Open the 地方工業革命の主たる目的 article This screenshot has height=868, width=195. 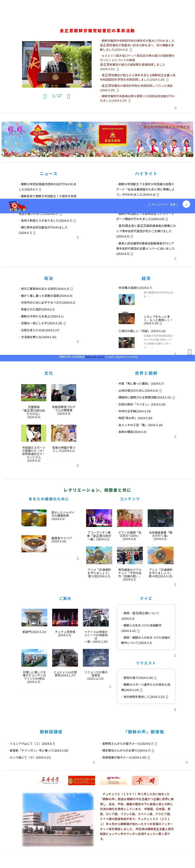click(x=45, y=289)
